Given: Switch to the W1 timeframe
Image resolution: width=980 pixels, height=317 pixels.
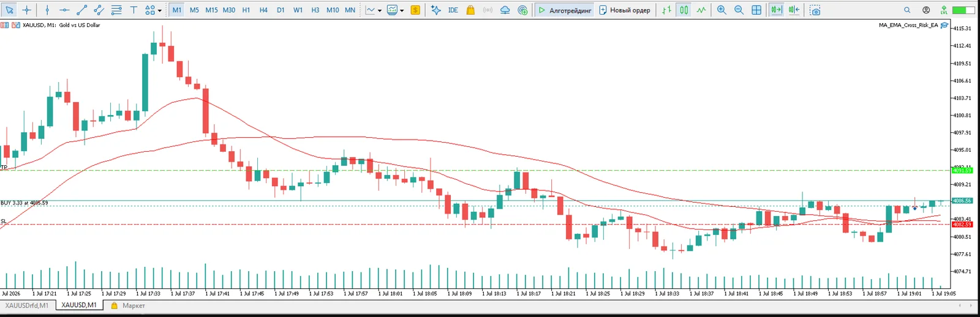Looking at the screenshot, I should click(298, 10).
